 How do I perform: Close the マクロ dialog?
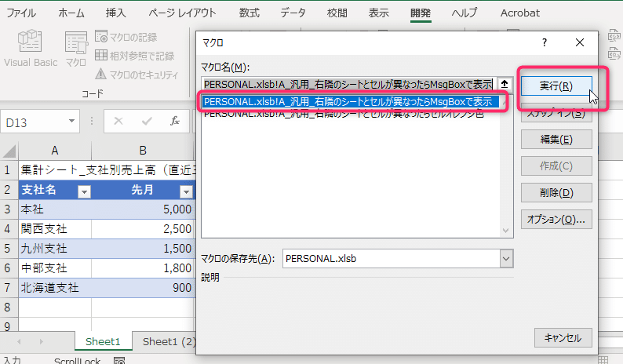click(580, 42)
